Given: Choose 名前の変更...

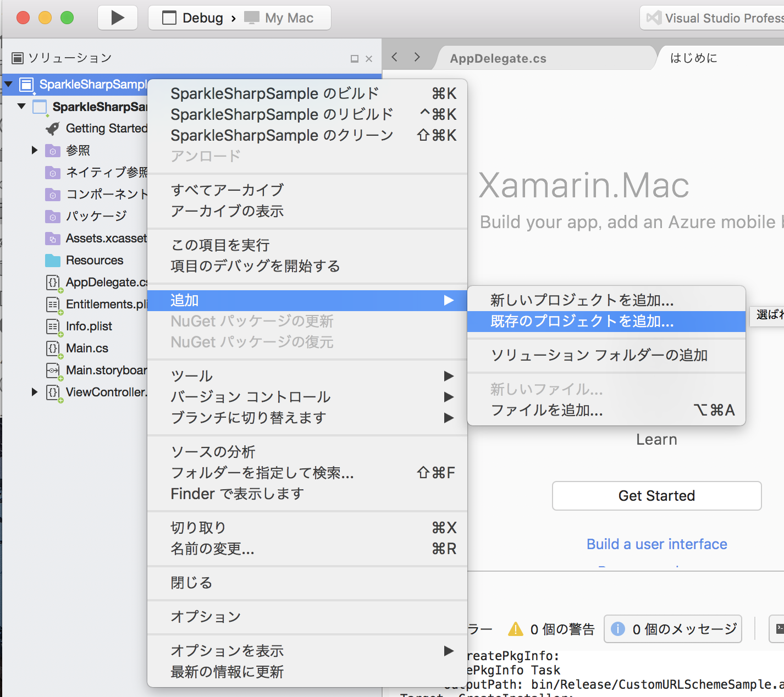Looking at the screenshot, I should [x=307, y=549].
